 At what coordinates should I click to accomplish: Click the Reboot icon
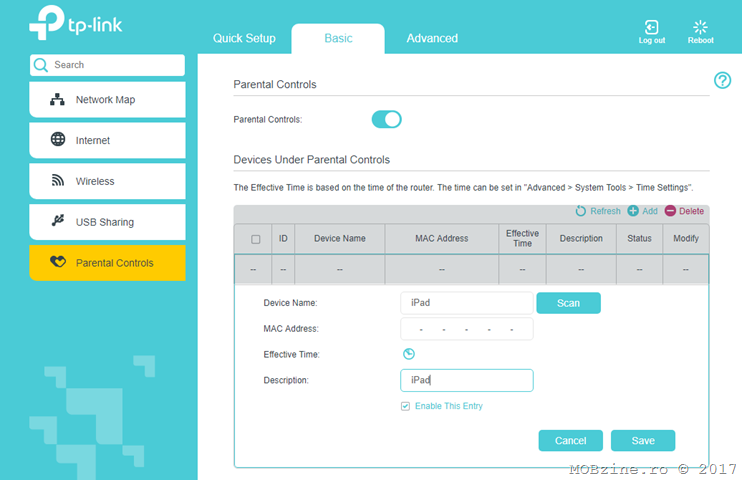point(700,27)
